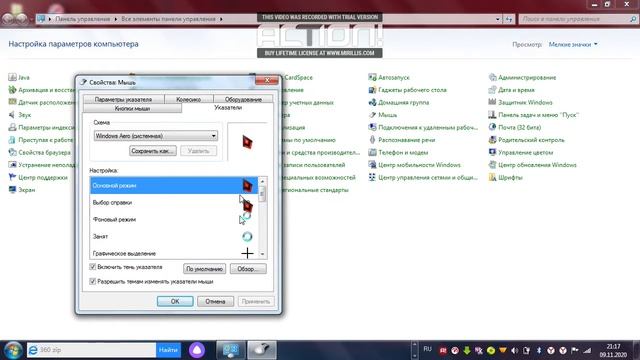Toggle Включить тень указателя checkbox

pyautogui.click(x=93, y=267)
